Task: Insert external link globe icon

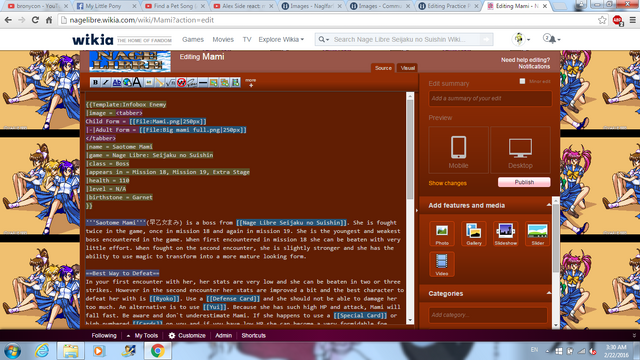Action: point(127,82)
